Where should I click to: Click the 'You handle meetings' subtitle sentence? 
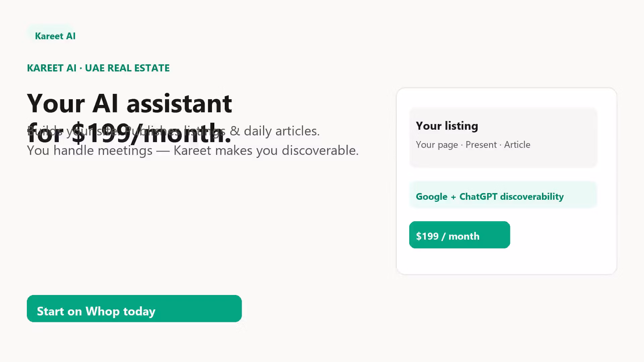tap(193, 150)
